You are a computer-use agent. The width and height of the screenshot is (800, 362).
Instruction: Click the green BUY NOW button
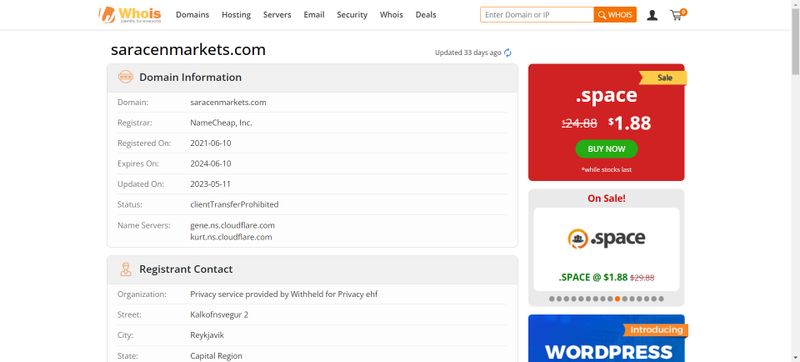tap(606, 149)
